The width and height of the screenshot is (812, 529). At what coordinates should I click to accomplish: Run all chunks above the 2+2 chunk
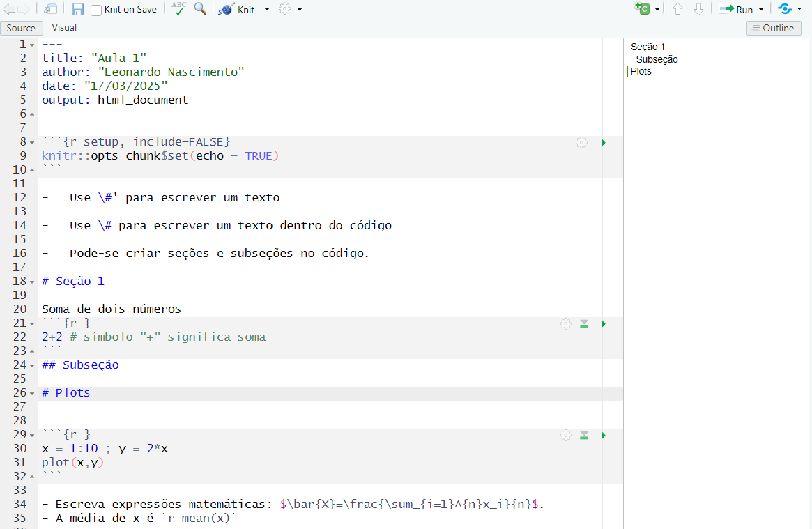click(584, 324)
